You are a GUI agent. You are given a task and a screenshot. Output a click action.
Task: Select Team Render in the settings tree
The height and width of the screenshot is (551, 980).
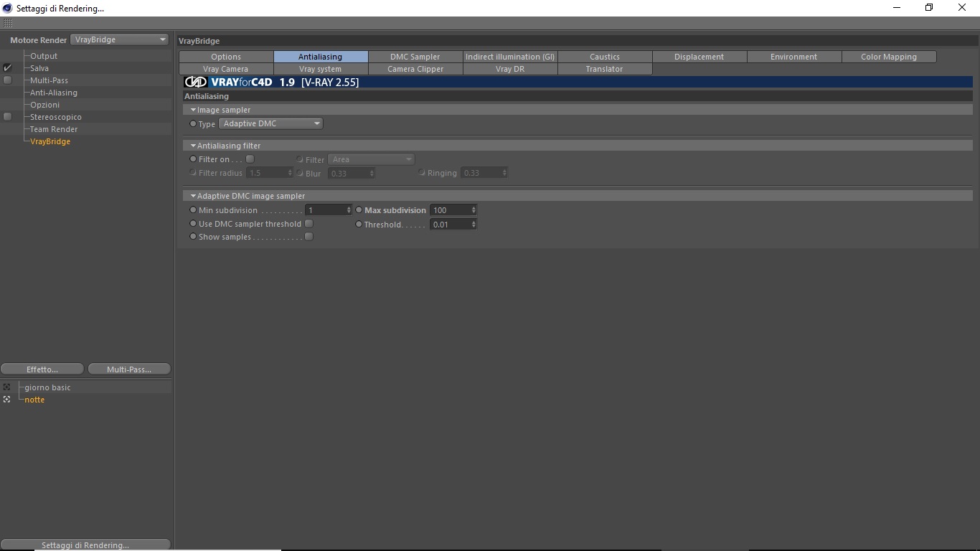coord(54,129)
